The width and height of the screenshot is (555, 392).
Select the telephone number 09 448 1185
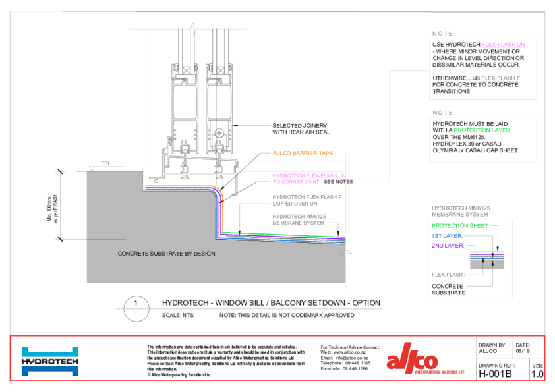(x=358, y=363)
